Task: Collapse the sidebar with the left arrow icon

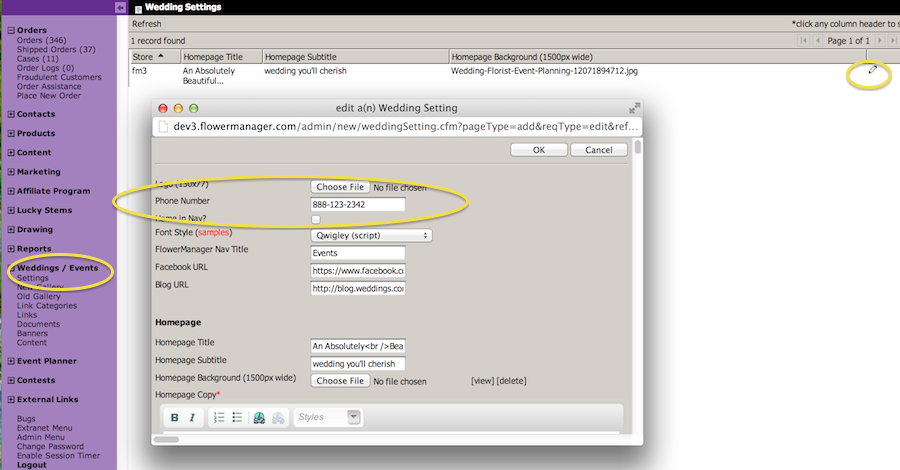Action: pos(121,7)
